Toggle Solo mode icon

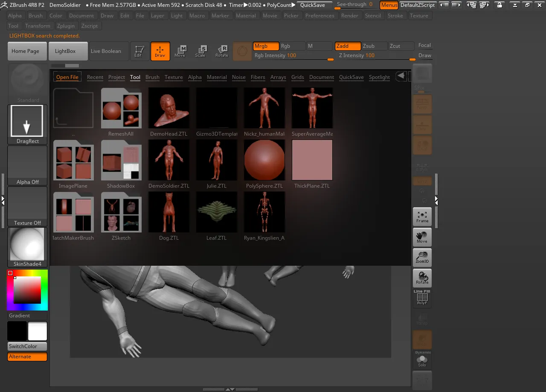(x=422, y=360)
